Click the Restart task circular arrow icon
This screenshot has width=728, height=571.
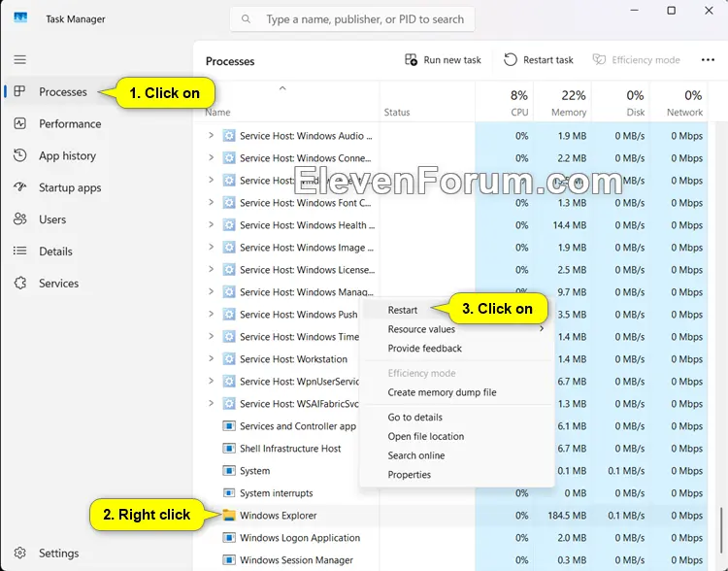[511, 59]
